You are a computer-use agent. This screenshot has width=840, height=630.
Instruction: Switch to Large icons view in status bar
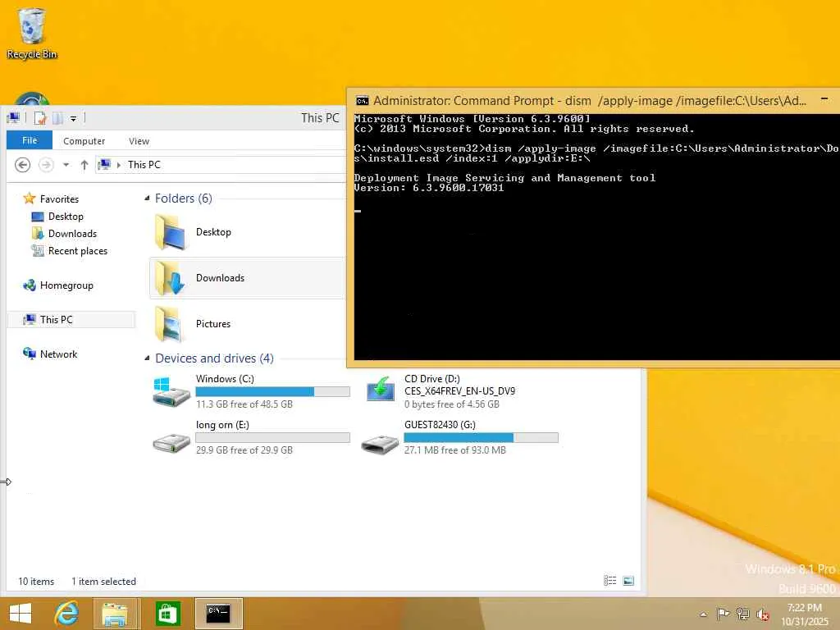coord(628,581)
